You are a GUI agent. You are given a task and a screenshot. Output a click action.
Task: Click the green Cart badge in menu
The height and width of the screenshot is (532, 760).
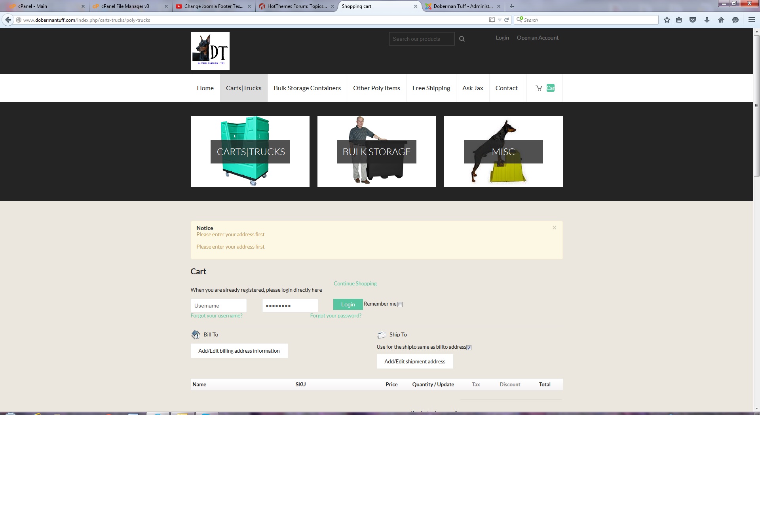click(551, 88)
